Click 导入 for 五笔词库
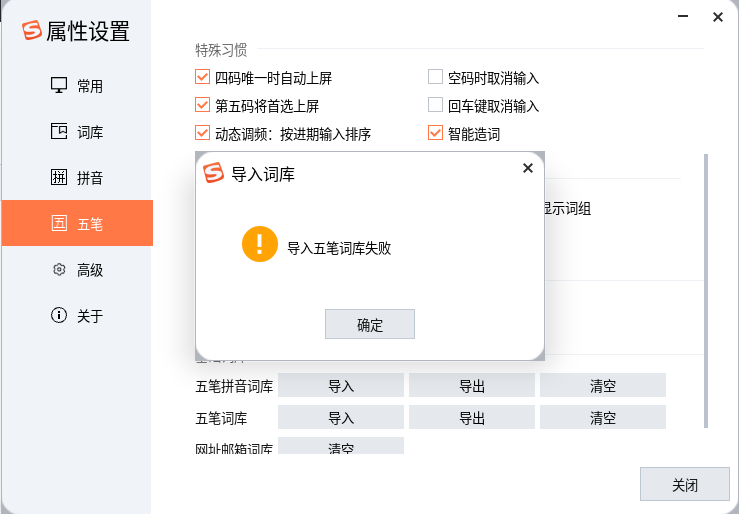Viewport: 739px width, 514px height. coord(341,417)
